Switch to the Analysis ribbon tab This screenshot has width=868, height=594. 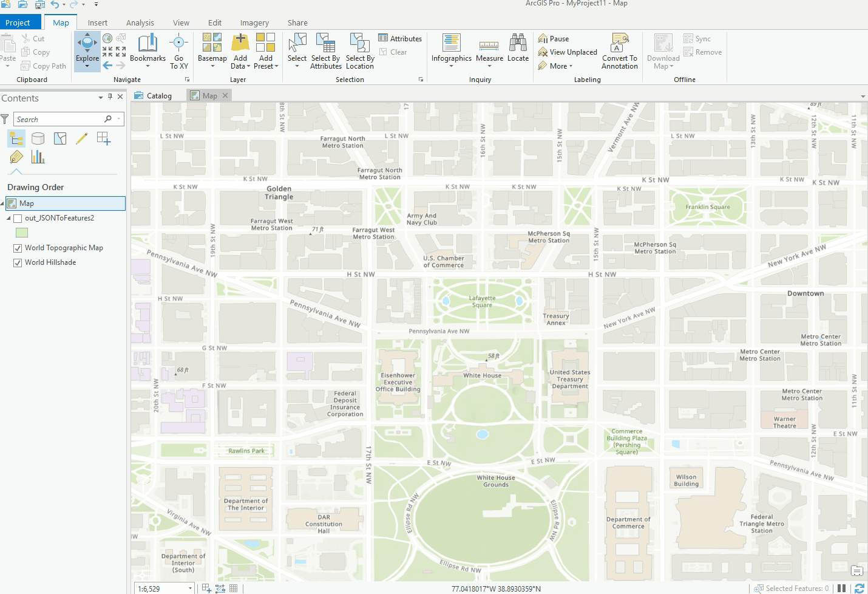140,22
